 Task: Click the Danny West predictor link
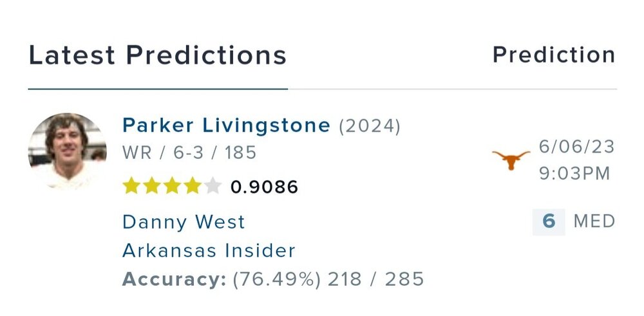184,222
